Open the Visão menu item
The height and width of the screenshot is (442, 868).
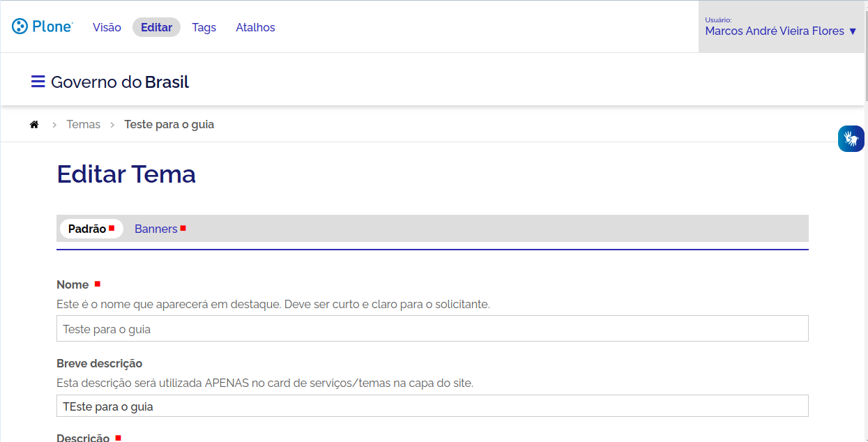point(107,27)
